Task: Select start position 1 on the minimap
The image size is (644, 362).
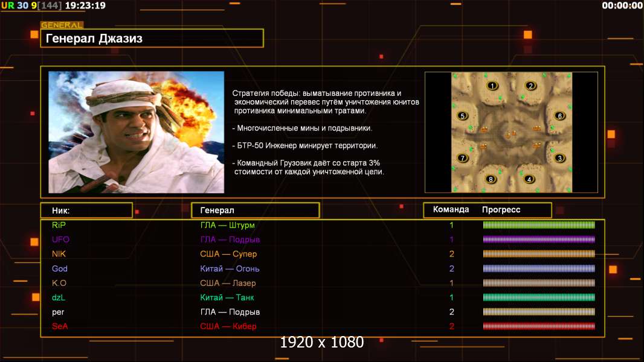Action: tap(492, 86)
